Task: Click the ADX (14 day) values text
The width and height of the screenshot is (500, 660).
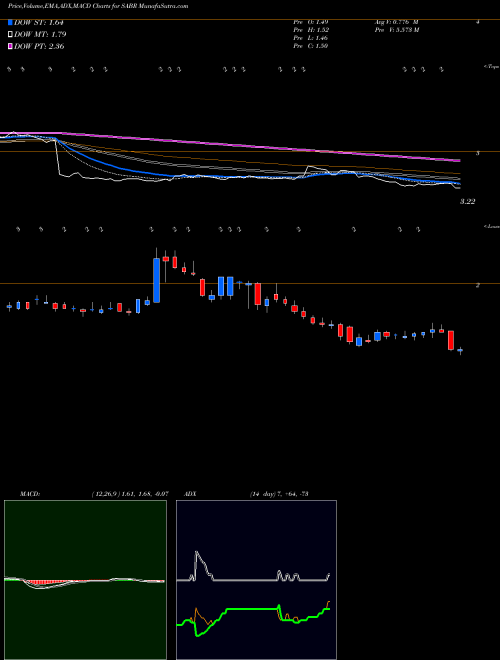Action: pos(279,494)
